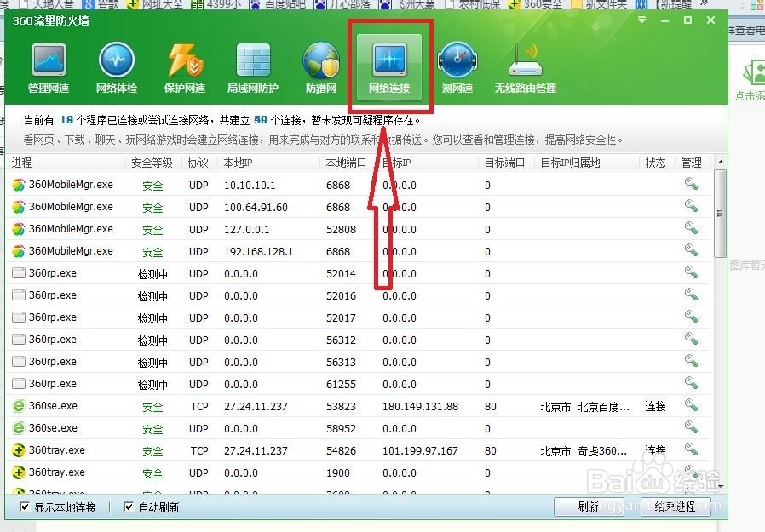This screenshot has height=532, width=765.
Task: Select 360tray.exe process on port 1900
Action: [359, 472]
